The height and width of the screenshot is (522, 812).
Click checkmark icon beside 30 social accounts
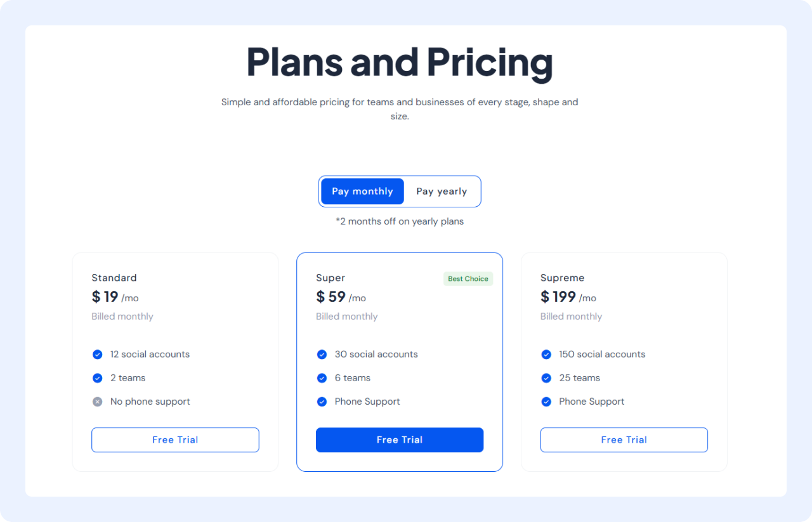click(322, 355)
